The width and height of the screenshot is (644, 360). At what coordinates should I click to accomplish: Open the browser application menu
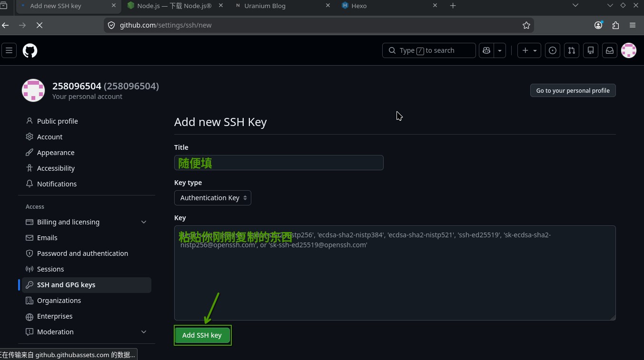632,25
